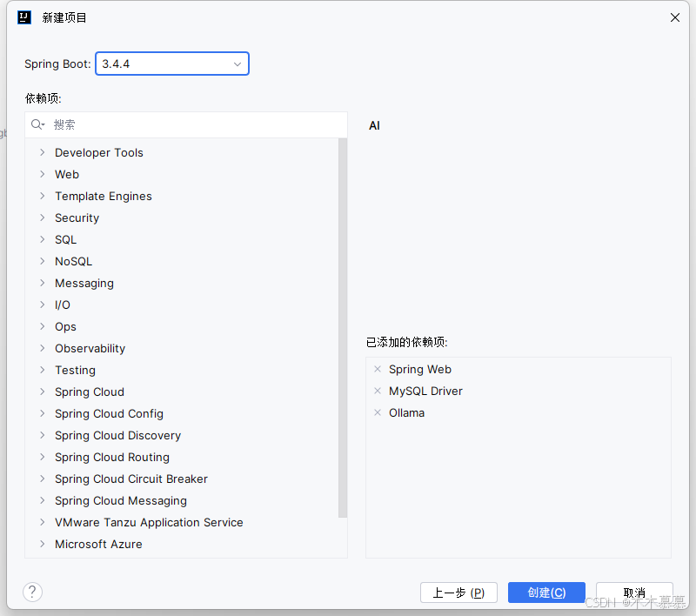Select the Spring Cloud tree item
The image size is (696, 616).
point(90,392)
